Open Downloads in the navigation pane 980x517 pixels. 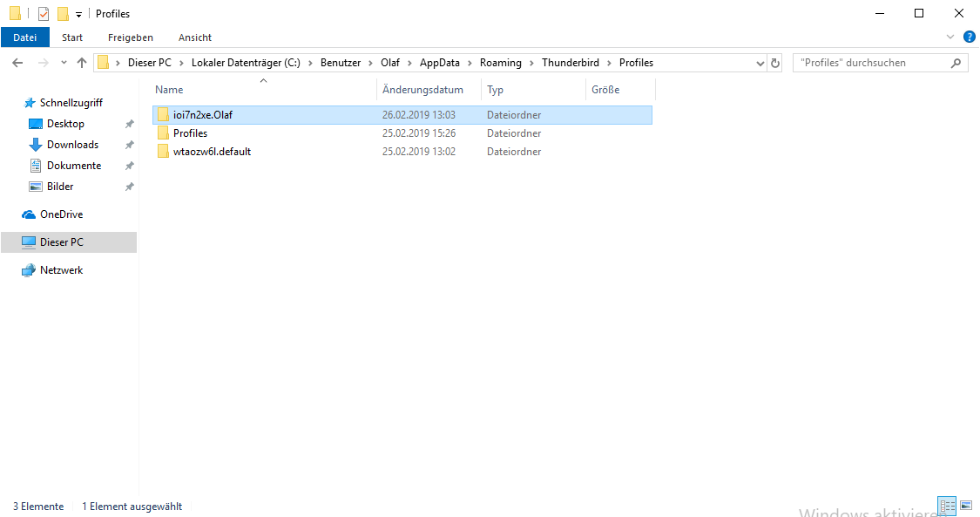[72, 145]
